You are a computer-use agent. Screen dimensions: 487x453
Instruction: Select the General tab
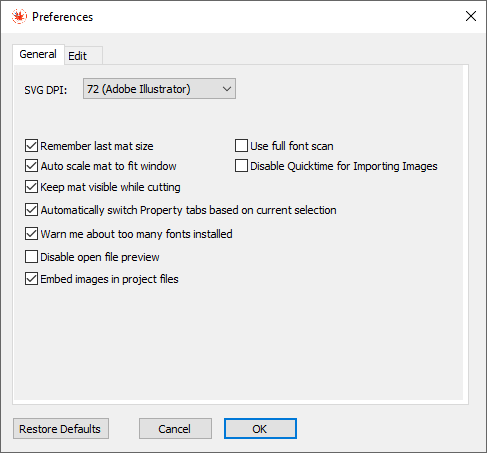coord(38,54)
